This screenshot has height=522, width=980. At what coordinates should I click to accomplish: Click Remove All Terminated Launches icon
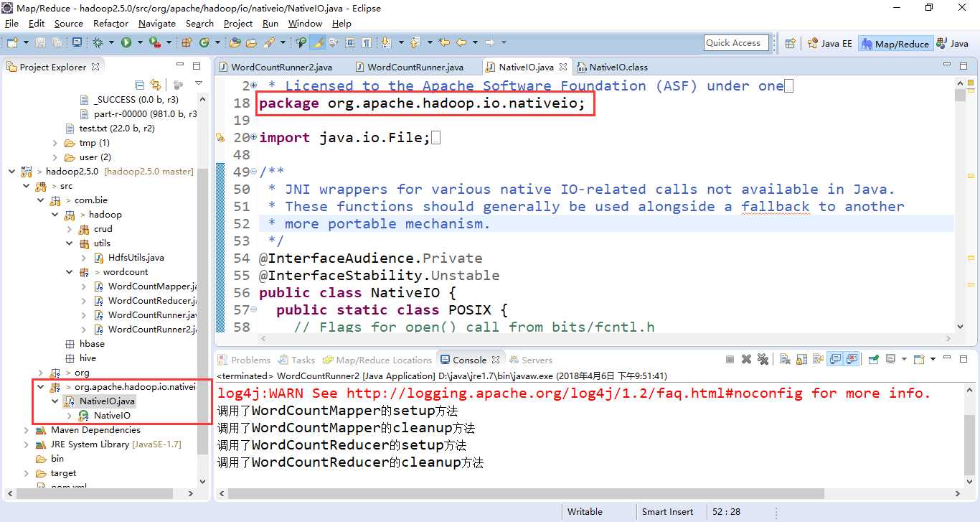763,359
